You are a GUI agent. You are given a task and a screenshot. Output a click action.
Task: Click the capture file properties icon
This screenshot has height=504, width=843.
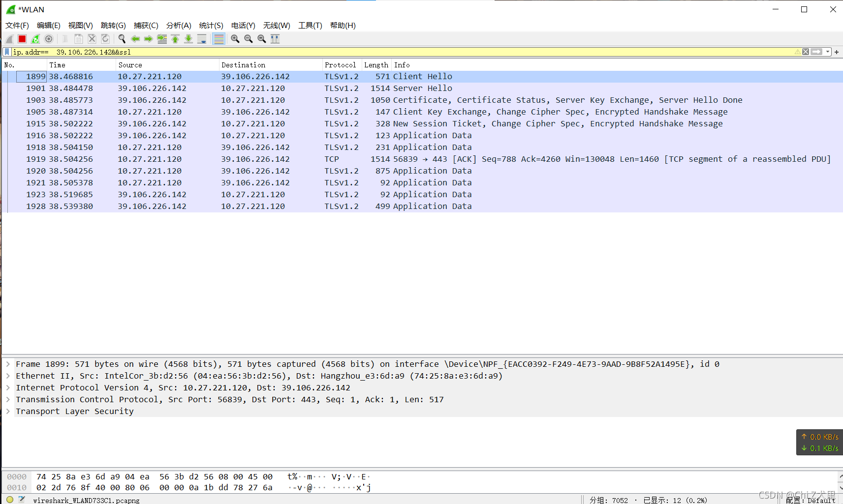tap(22, 500)
